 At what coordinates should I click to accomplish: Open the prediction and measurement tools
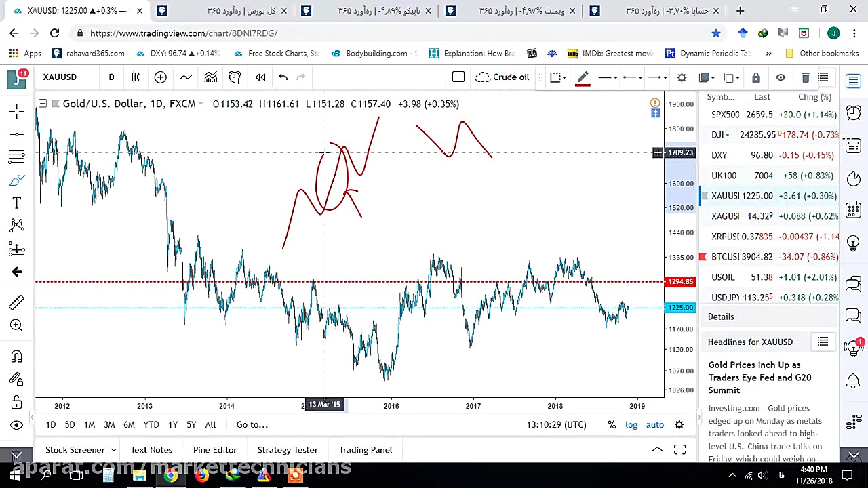click(x=17, y=249)
